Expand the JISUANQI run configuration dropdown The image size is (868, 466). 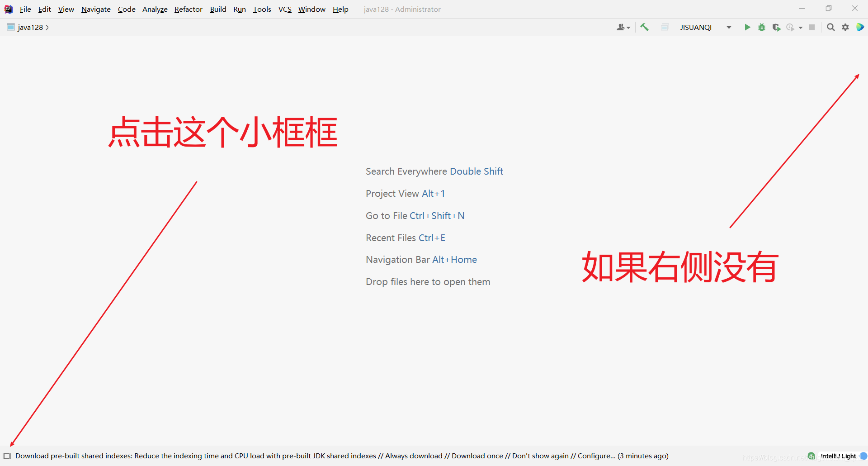pos(729,28)
